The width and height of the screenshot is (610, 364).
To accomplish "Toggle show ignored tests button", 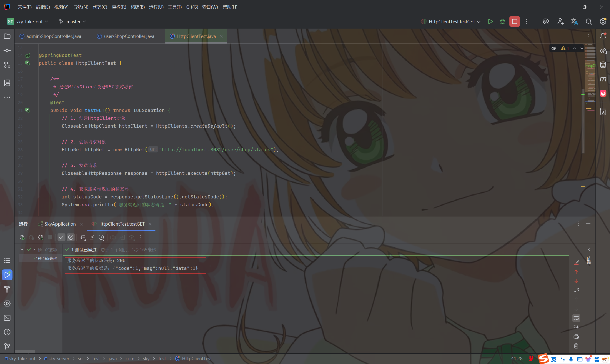I will point(71,238).
